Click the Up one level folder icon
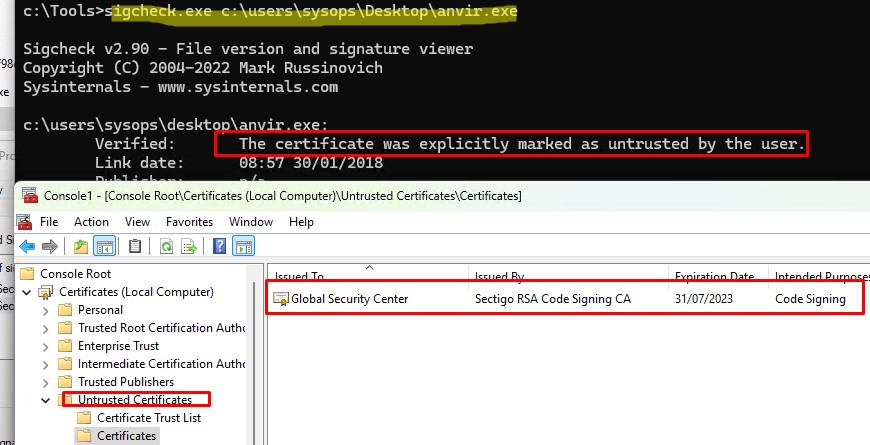The width and height of the screenshot is (870, 445). (x=80, y=246)
